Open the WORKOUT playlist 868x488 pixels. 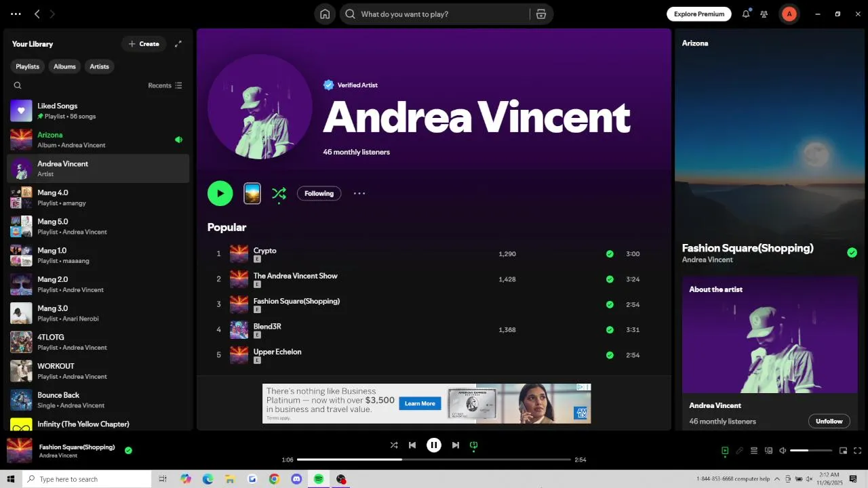pos(98,371)
